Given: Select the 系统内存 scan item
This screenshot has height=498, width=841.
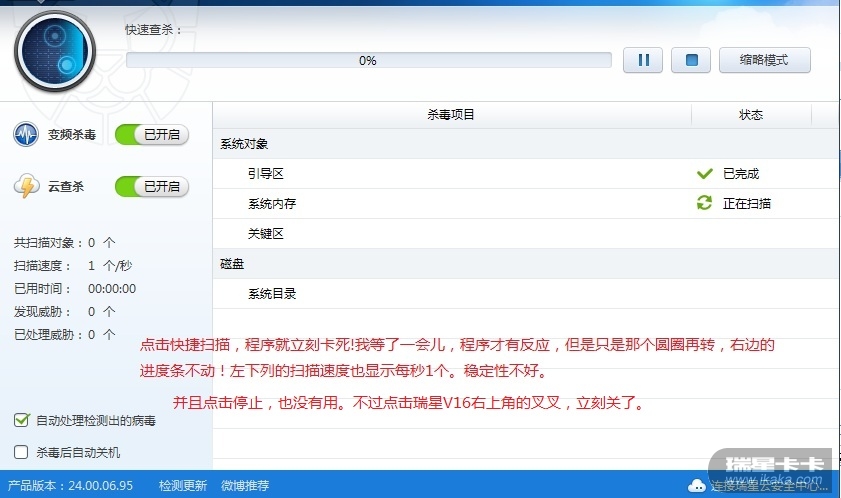Looking at the screenshot, I should point(526,203).
